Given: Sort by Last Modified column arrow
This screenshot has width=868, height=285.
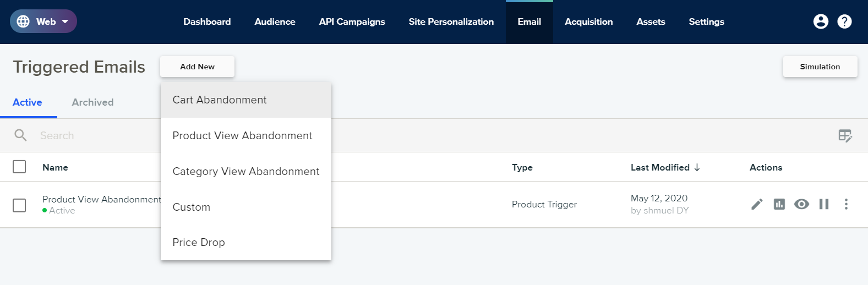Looking at the screenshot, I should click(x=697, y=167).
